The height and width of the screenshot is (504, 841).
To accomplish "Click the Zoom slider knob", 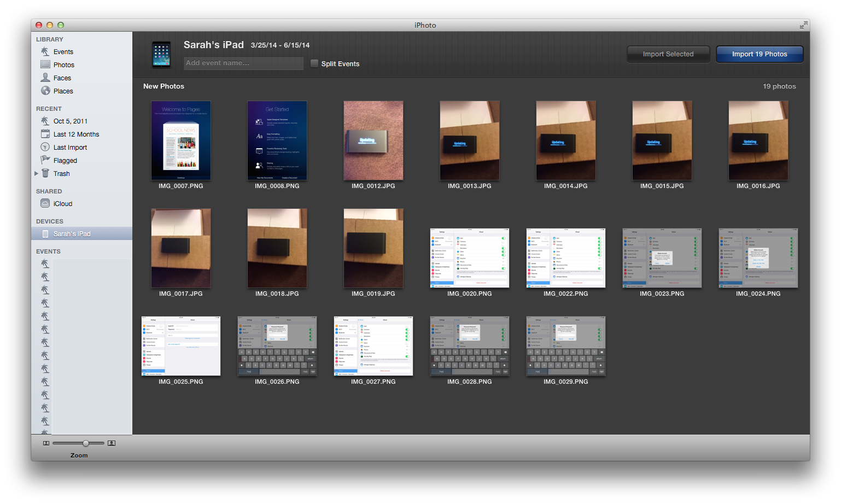I will point(86,443).
